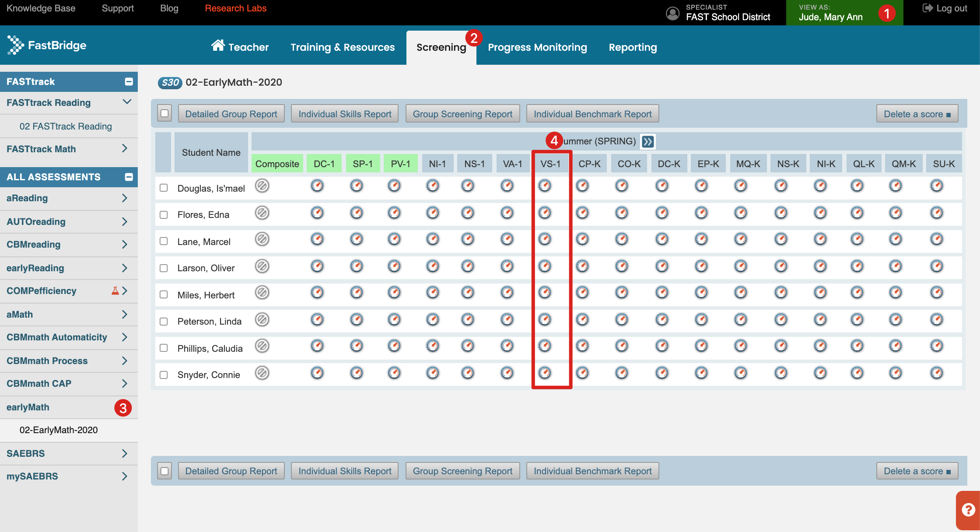Click the bottom Group Screening Report button
The image size is (980, 532).
[x=462, y=471]
